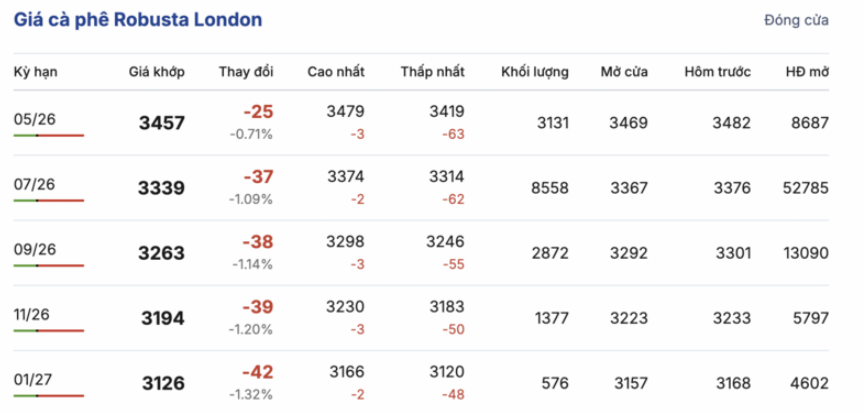
Task: Click the matched price 3339
Action: (x=162, y=188)
